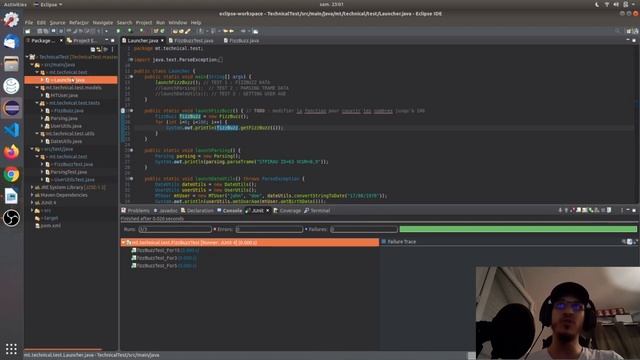Collapse the src/main/java source folder
This screenshot has height=360, width=640.
click(32, 64)
